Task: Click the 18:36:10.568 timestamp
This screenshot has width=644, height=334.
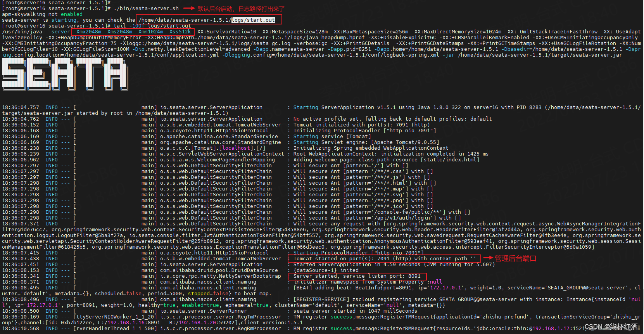Action: pos(21,328)
